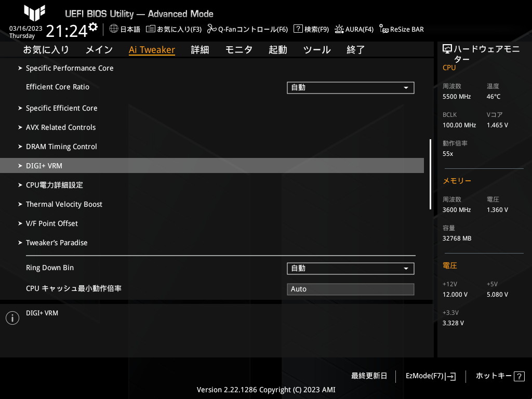This screenshot has height=399, width=532.
Task: Go to the モニタ tab
Action: (239, 50)
